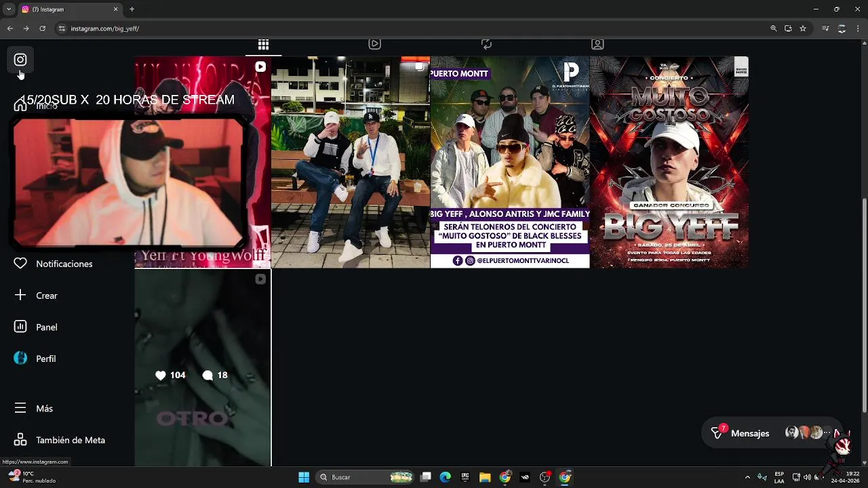This screenshot has height=488, width=868.
Task: Click the Crear plus icon
Action: (20, 296)
